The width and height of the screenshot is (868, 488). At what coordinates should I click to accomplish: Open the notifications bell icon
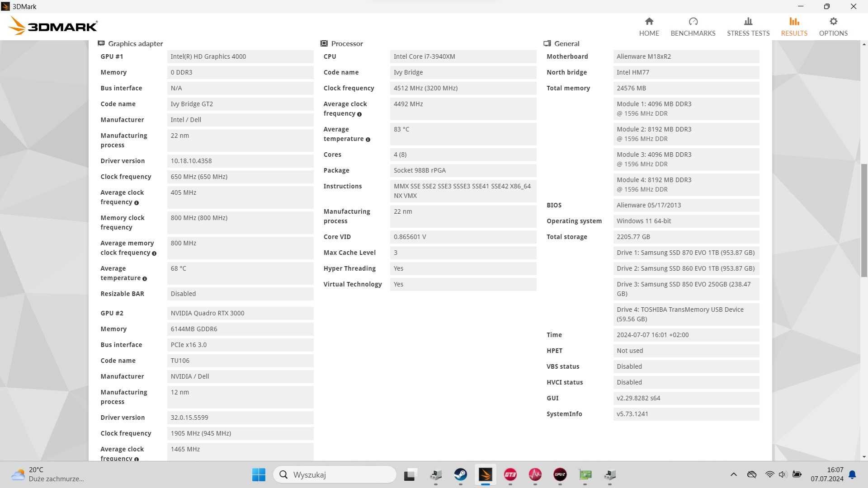852,474
